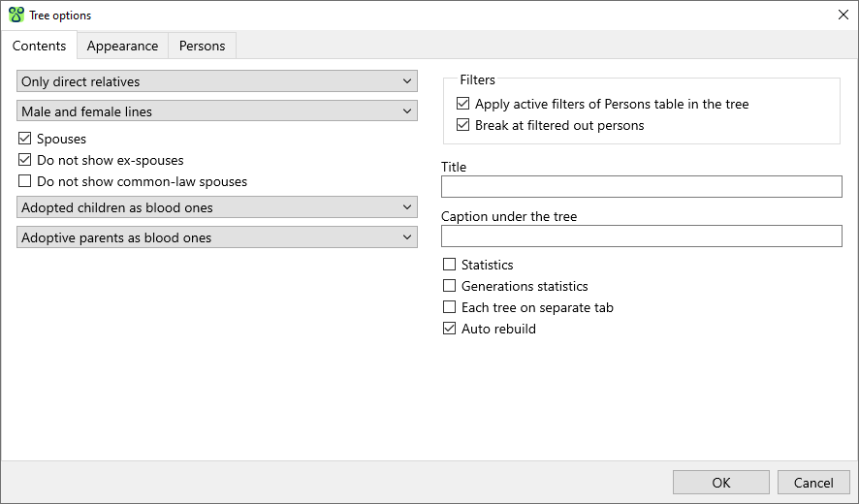Screen dimensions: 859x504
Task: Enable Generations statistics checkbox
Action: coord(449,286)
